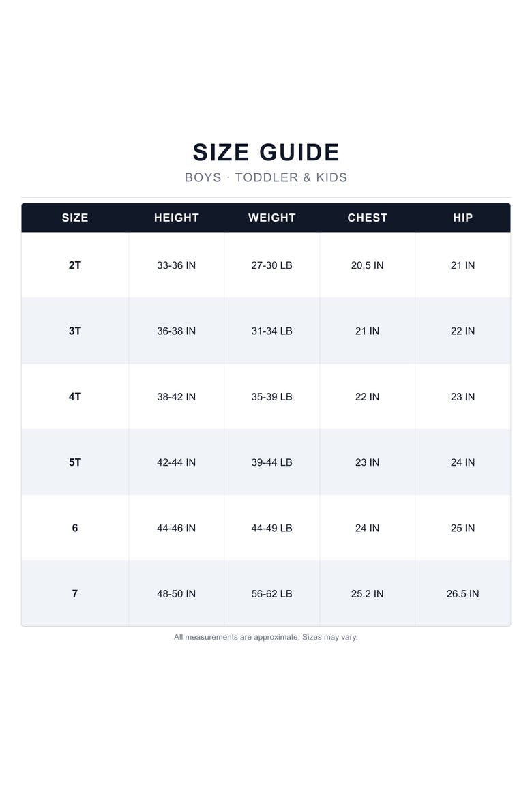
Task: Click the SIZE GUIDE title
Action: (x=266, y=152)
